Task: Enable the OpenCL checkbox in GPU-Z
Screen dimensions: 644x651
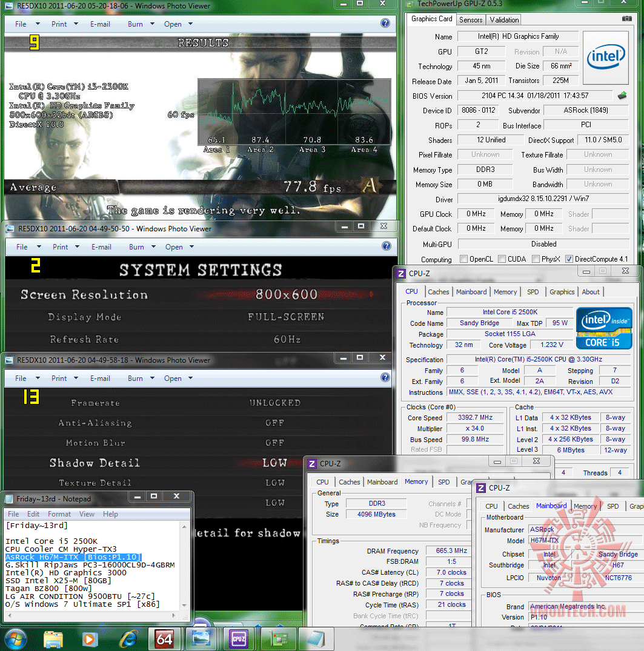Action: point(463,259)
